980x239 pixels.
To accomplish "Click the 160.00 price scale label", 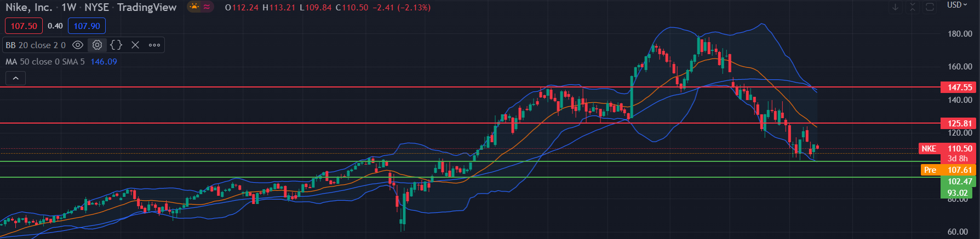I will pyautogui.click(x=960, y=67).
